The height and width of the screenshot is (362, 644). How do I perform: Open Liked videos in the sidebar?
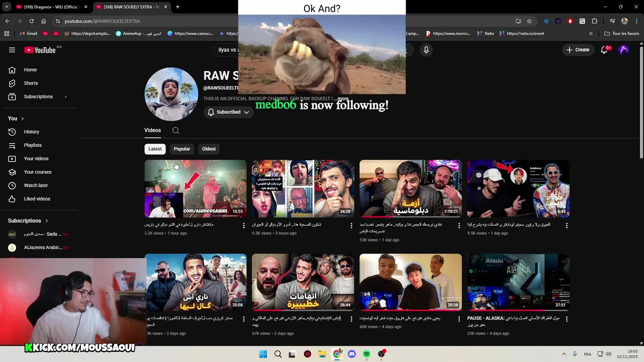point(37,199)
